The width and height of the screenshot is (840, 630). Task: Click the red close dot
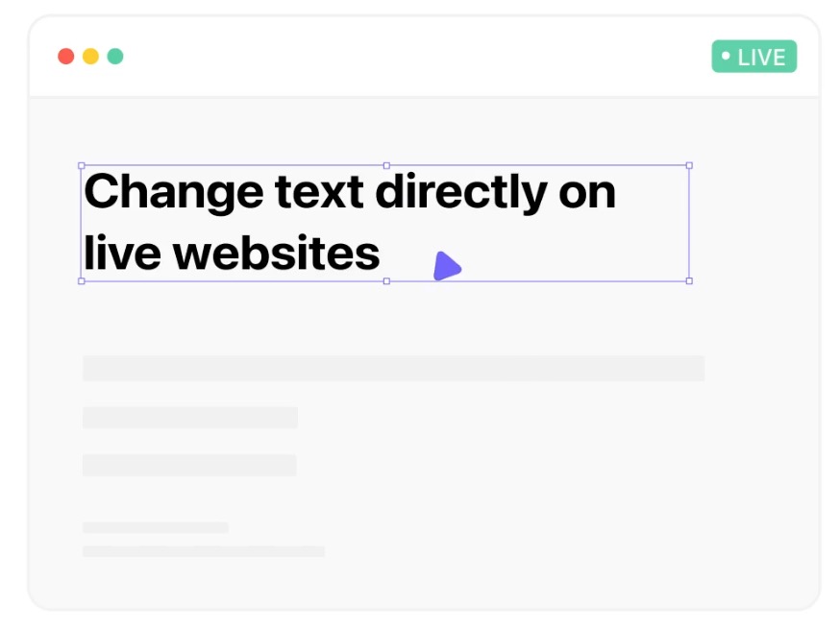(66, 56)
